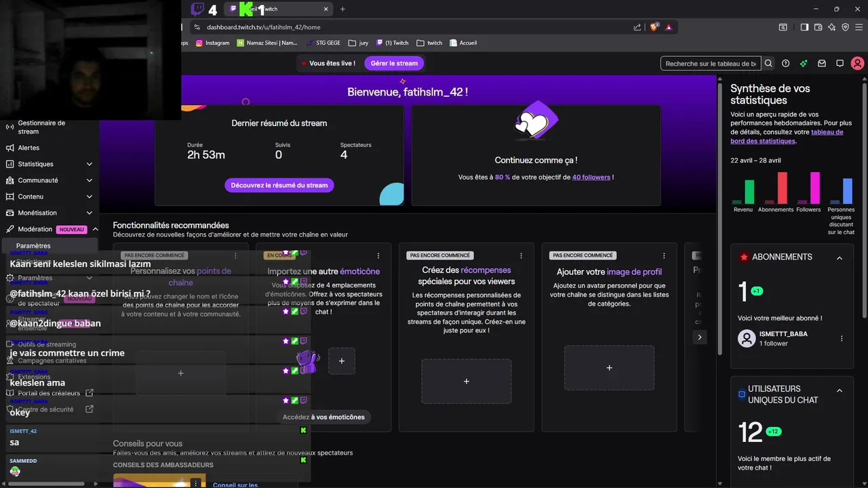Open the whispers chat bubble icon

(840, 63)
